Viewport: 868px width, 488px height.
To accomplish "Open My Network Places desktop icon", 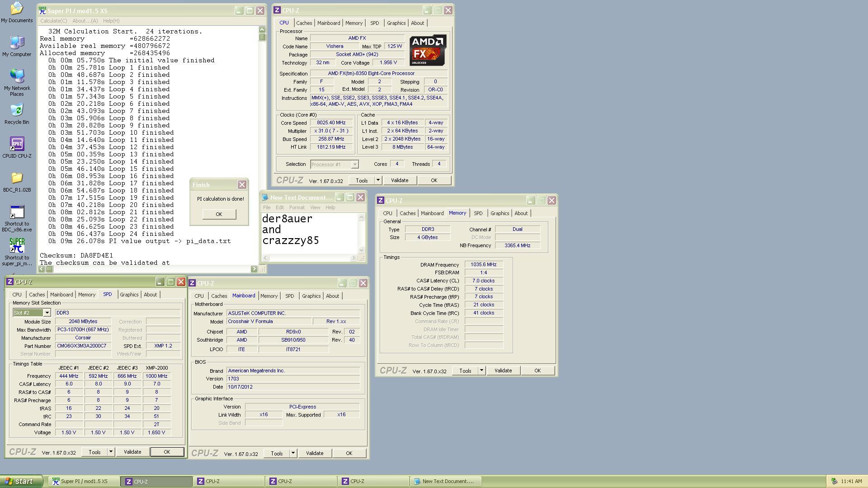I will pos(17,83).
